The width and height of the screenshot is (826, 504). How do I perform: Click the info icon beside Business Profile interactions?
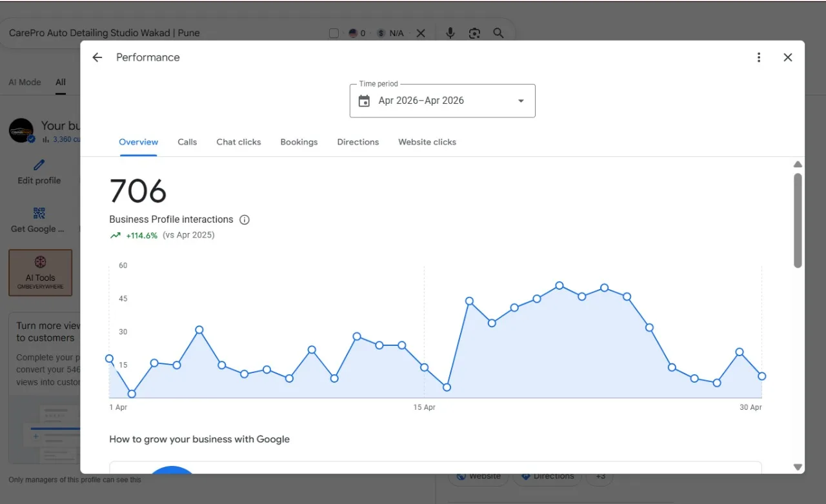click(x=245, y=219)
